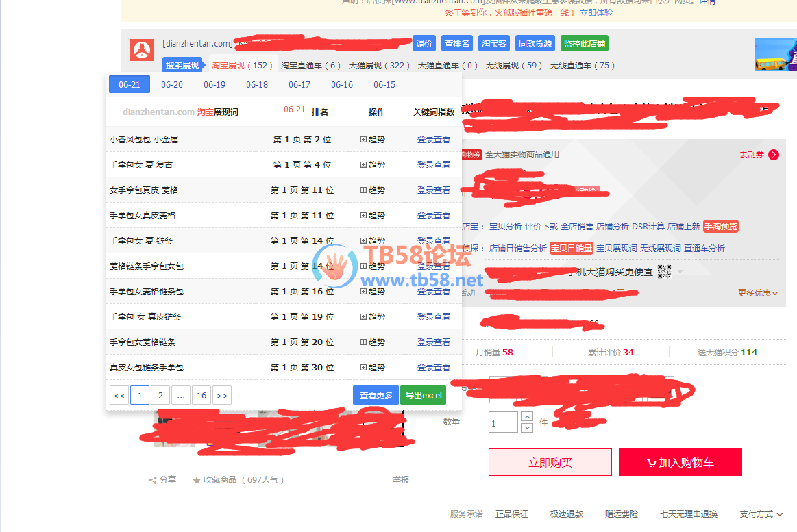797x532 pixels.
Task: Expand the 更多优惠 dropdown
Action: click(758, 293)
